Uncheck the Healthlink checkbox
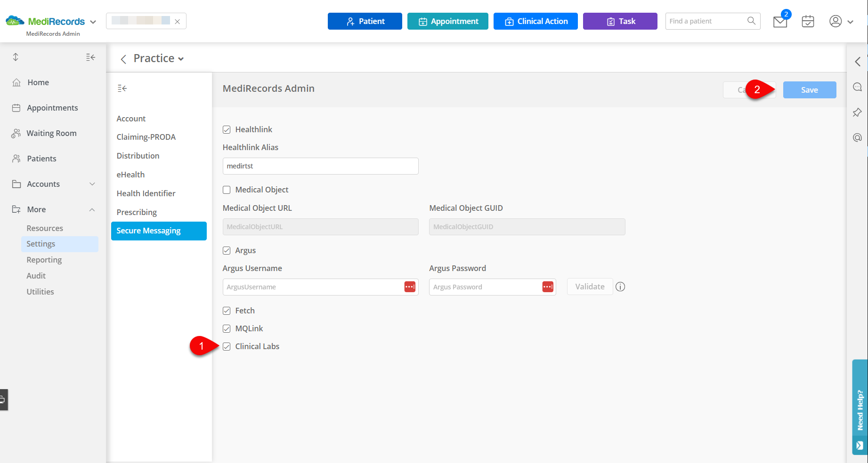This screenshot has height=463, width=868. (x=227, y=129)
